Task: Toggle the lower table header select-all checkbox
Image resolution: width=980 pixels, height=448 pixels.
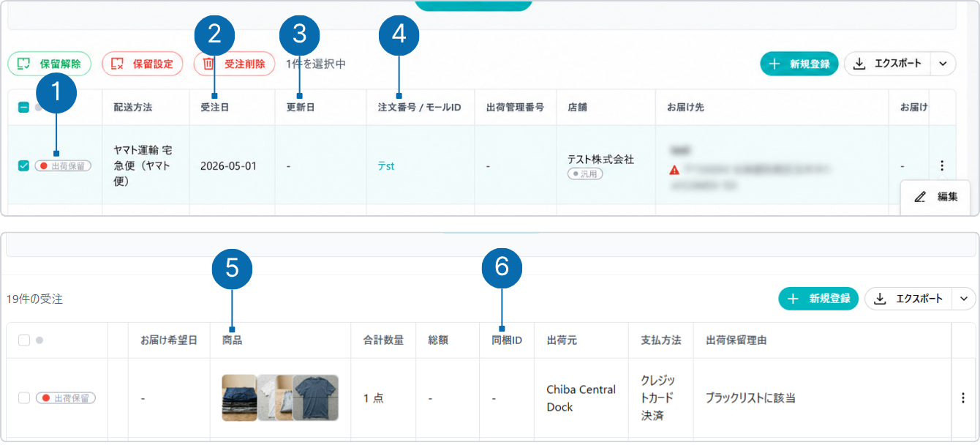Action: pos(24,340)
